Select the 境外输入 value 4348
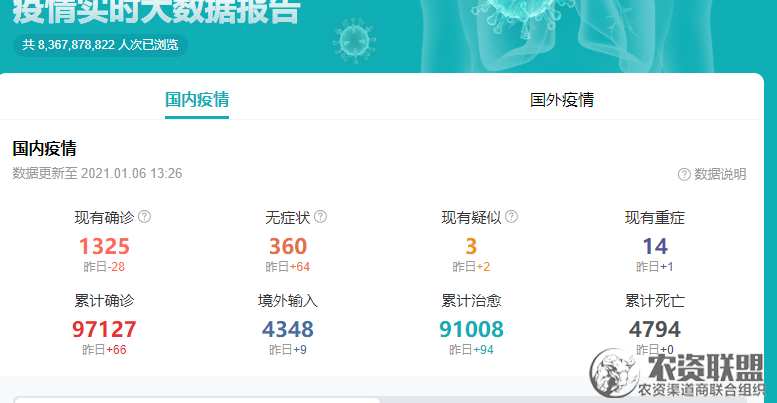The height and width of the screenshot is (403, 777). (x=288, y=329)
